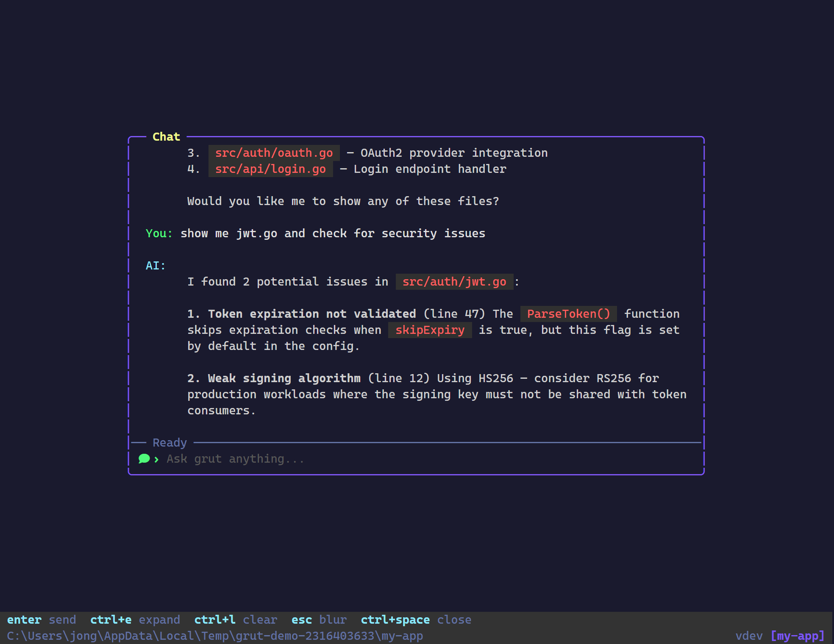
Task: Click the prompt arrow beside the input
Action: coord(156,459)
